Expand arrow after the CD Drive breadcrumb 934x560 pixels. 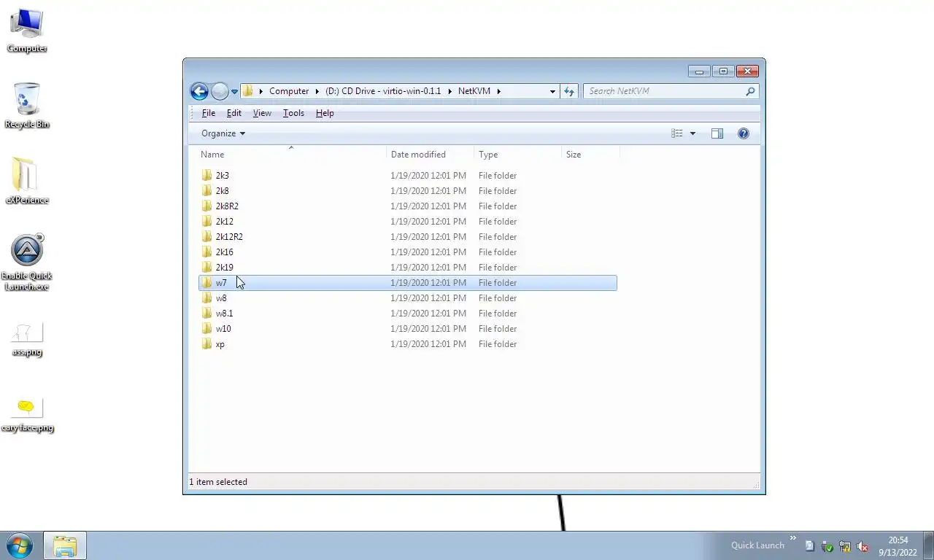[x=449, y=91]
